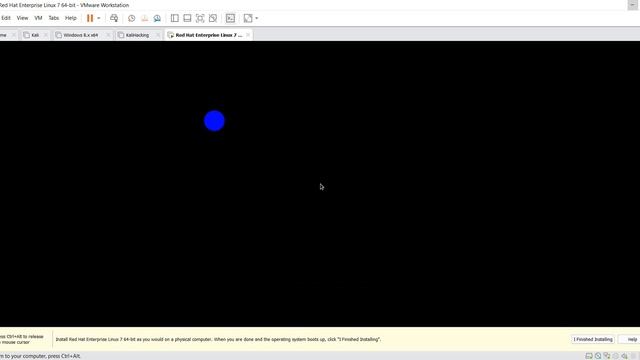The height and width of the screenshot is (360, 640).
Task: Toggle the library sidebar layout icon
Action: [175, 18]
